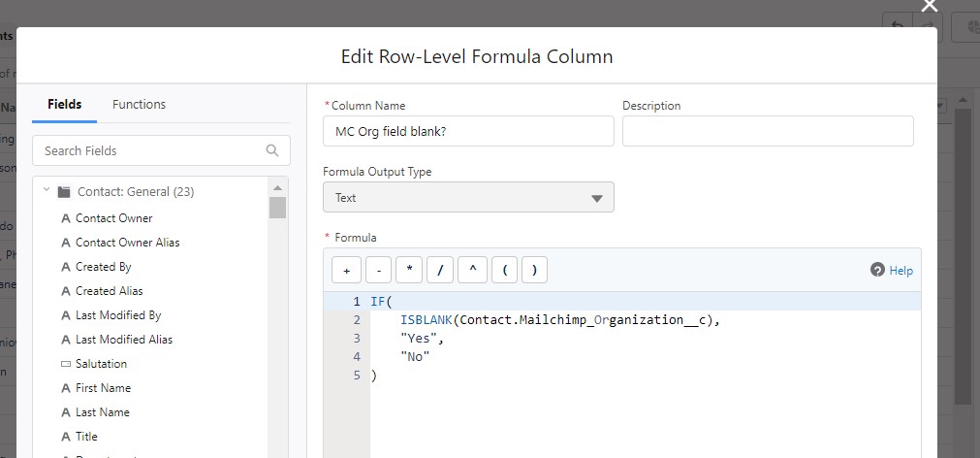The width and height of the screenshot is (980, 458).
Task: Click the "Yes" value in the formula
Action: click(x=419, y=339)
